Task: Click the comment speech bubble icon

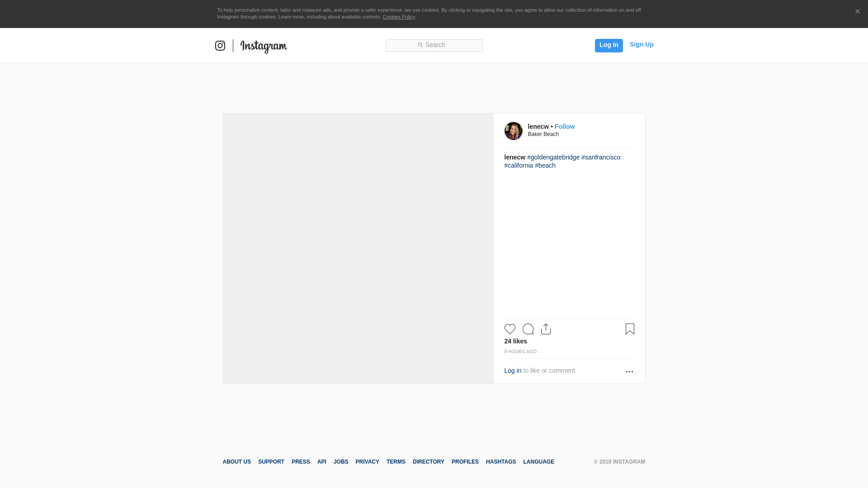Action: coord(528,329)
